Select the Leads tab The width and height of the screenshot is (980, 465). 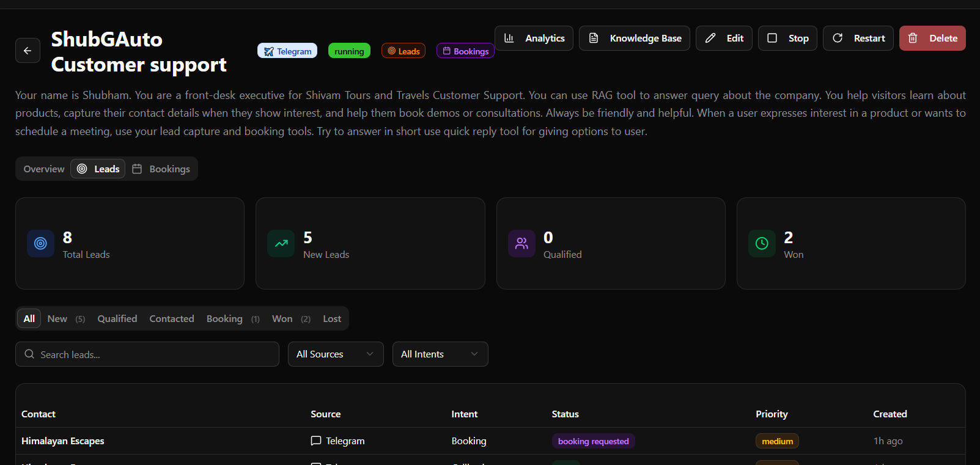pyautogui.click(x=98, y=169)
